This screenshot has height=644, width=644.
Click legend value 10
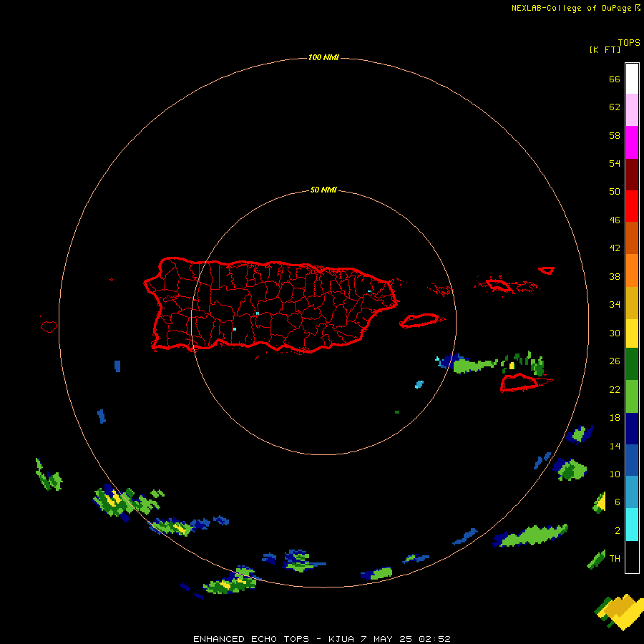pyautogui.click(x=615, y=474)
